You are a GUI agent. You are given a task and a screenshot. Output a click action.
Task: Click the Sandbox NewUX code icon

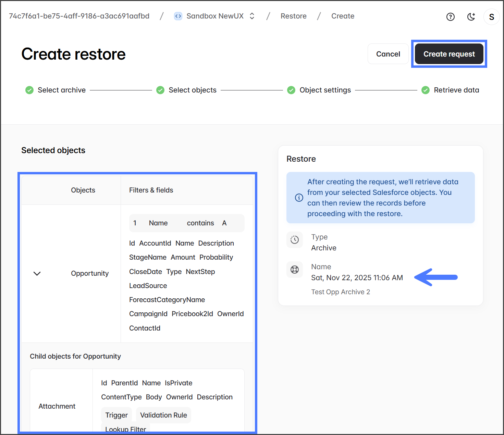[x=178, y=16]
